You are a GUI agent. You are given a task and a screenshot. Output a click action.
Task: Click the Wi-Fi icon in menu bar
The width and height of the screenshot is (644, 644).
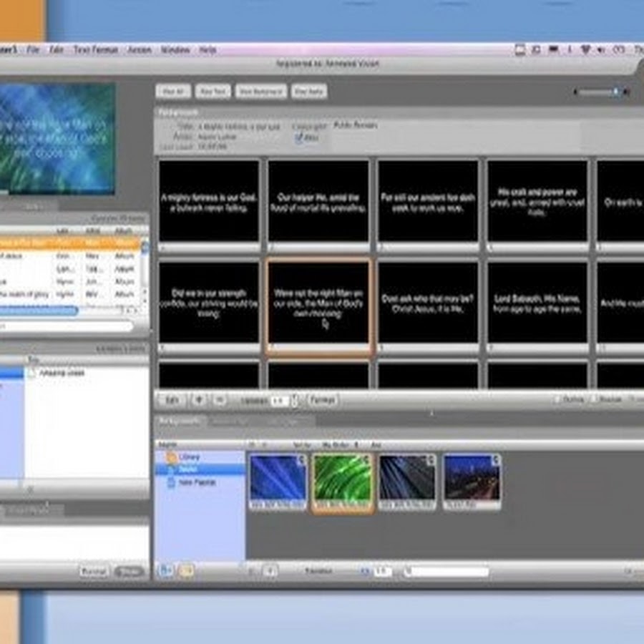coord(586,50)
